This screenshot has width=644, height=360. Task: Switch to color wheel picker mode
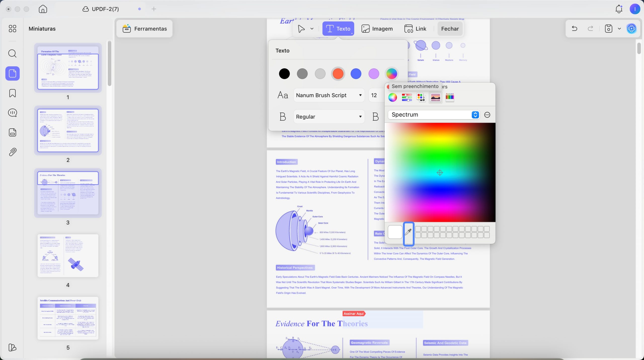point(392,97)
